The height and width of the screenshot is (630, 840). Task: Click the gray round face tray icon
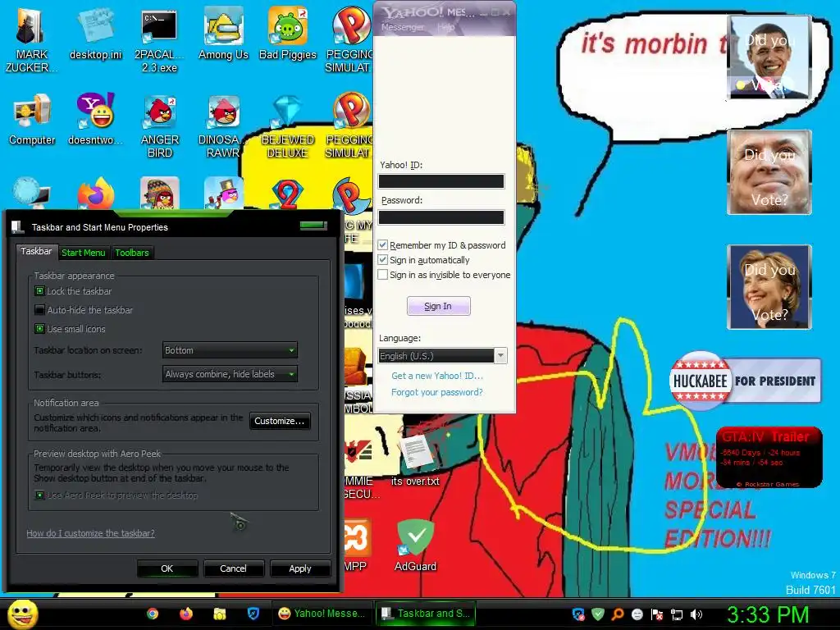click(637, 614)
